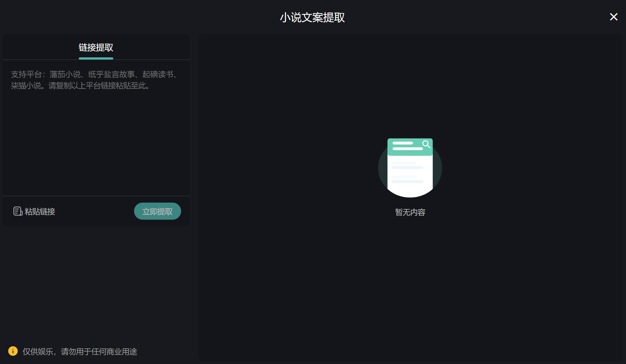Click the 小说文案提取 dialog title
This screenshot has width=626, height=364.
[312, 18]
